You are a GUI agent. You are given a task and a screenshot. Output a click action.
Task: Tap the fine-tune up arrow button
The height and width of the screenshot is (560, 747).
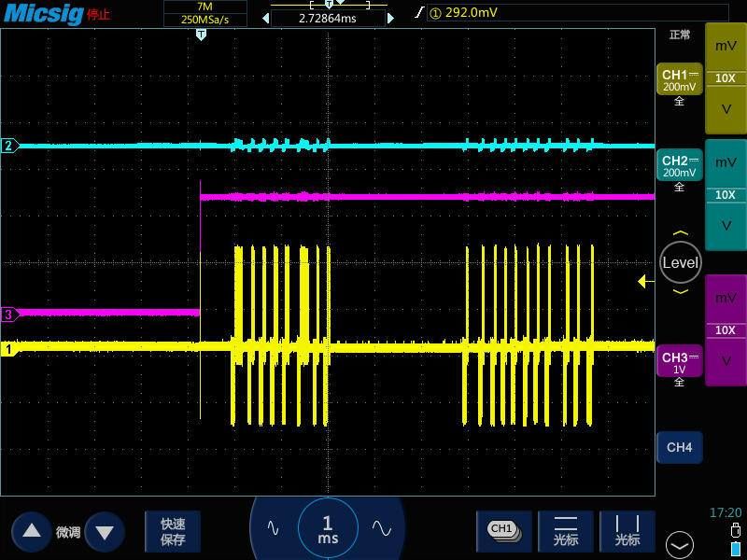32,531
